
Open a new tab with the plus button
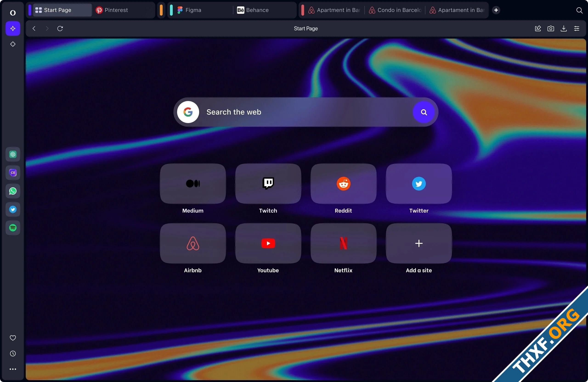pos(496,10)
